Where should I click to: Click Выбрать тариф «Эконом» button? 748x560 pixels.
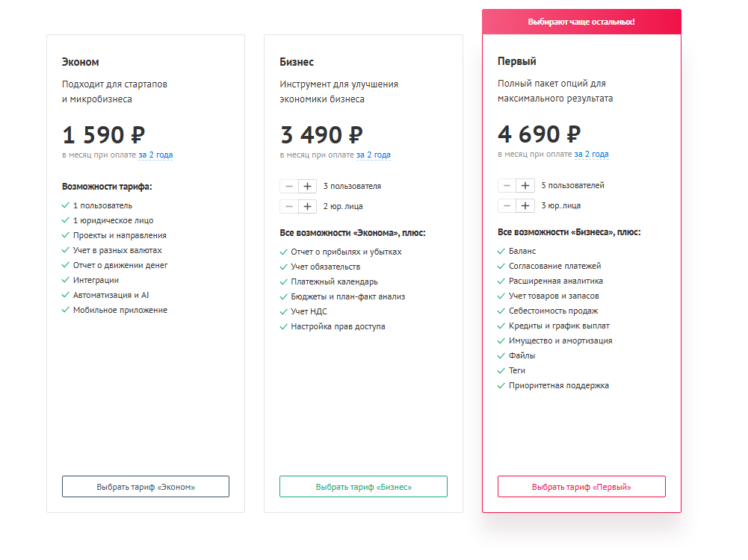pos(146,487)
